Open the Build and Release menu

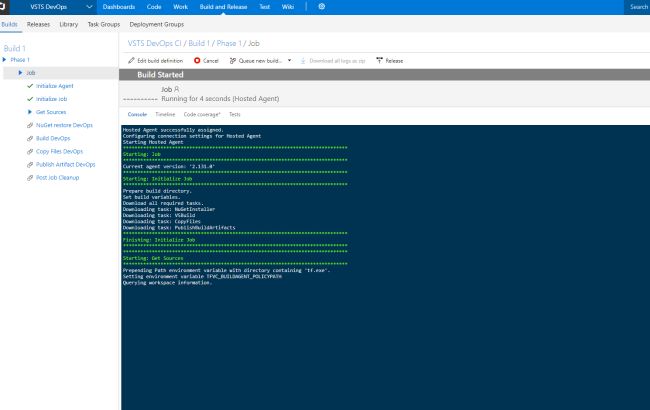pos(223,7)
